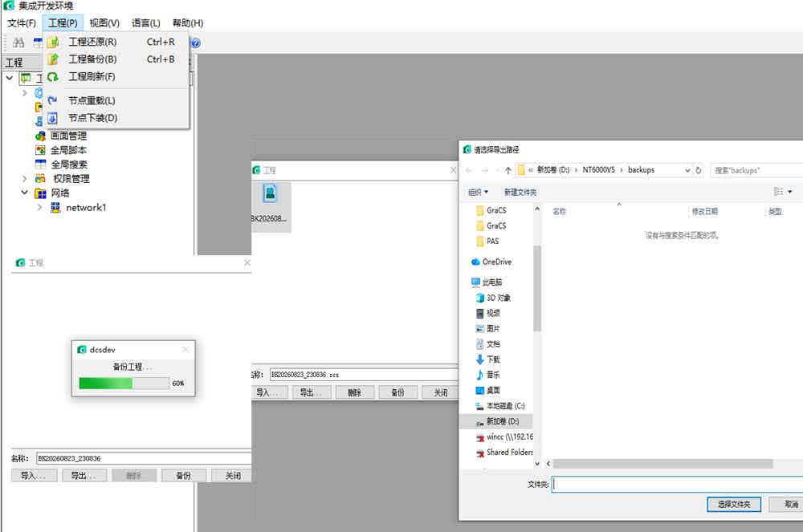Click 关闭 button in dialog showing backup progress

[233, 476]
